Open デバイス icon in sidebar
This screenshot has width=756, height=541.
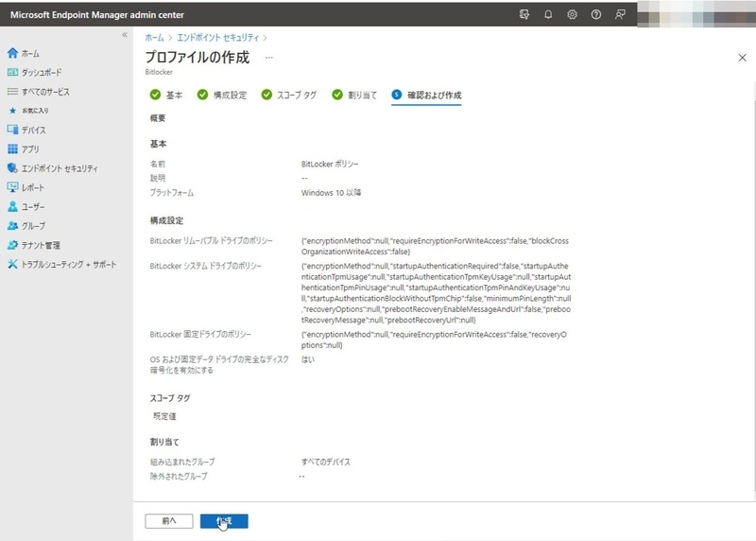[12, 130]
